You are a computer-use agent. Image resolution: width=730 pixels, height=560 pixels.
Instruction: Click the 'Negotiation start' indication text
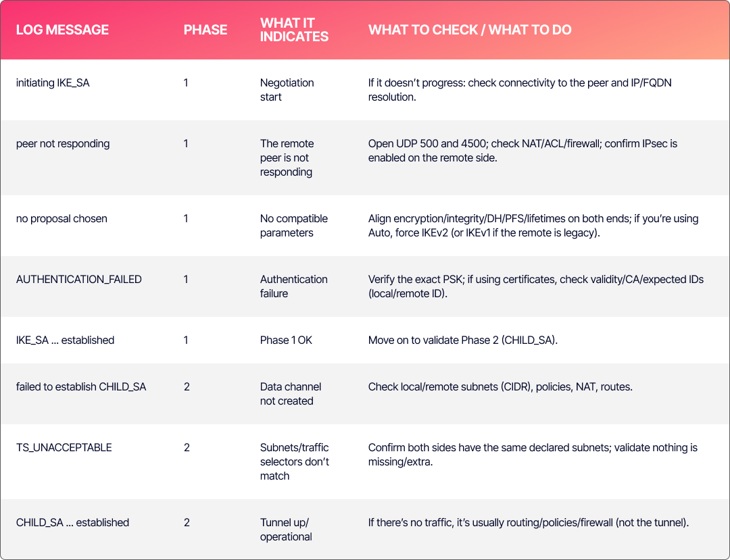287,90
